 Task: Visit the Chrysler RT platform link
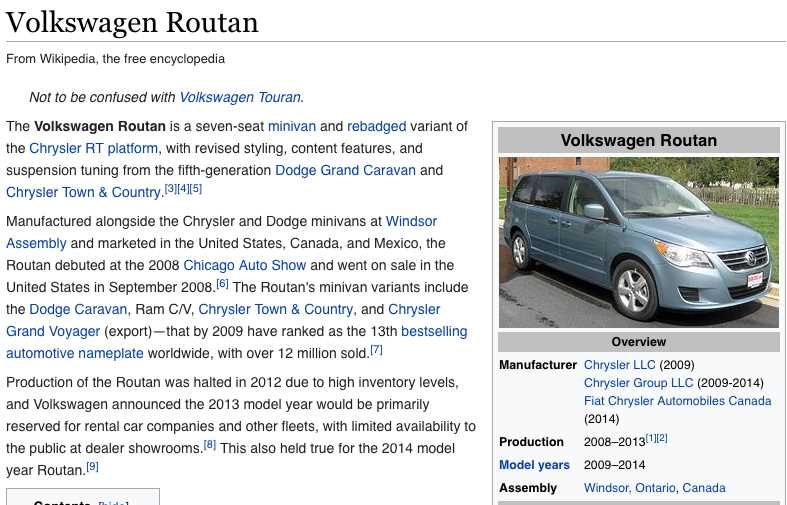point(93,148)
